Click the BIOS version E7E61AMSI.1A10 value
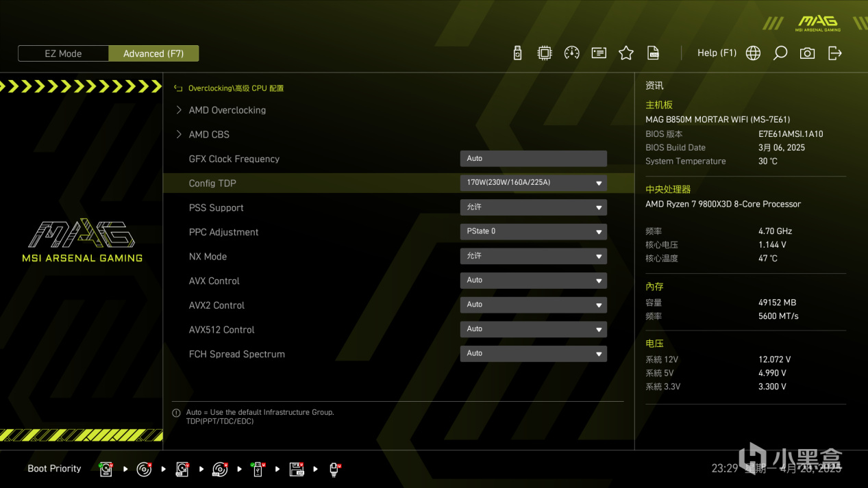The height and width of the screenshot is (488, 868). pyautogui.click(x=791, y=134)
